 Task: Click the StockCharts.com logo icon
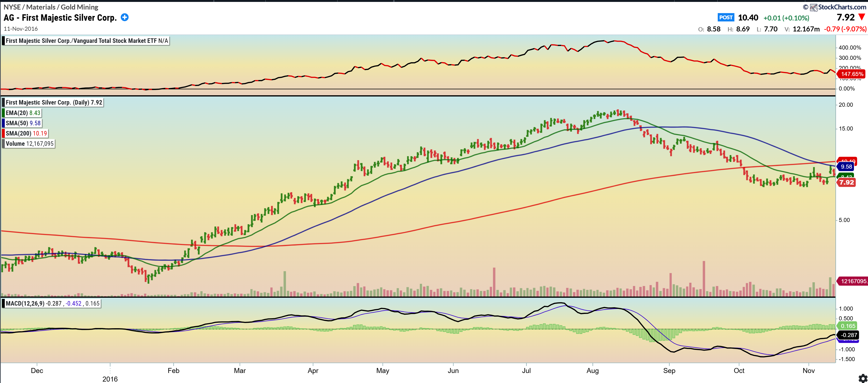[813, 7]
